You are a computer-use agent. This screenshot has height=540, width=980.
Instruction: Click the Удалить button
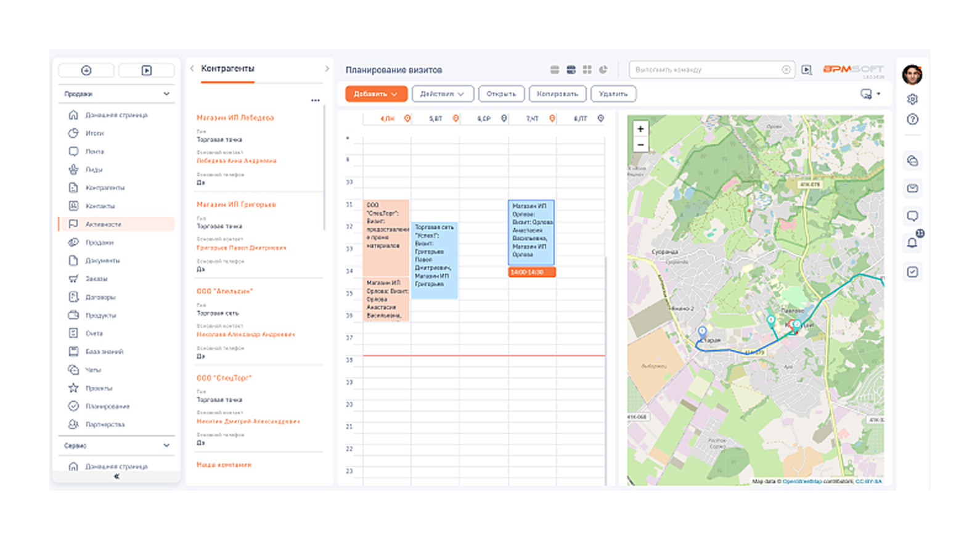[613, 94]
